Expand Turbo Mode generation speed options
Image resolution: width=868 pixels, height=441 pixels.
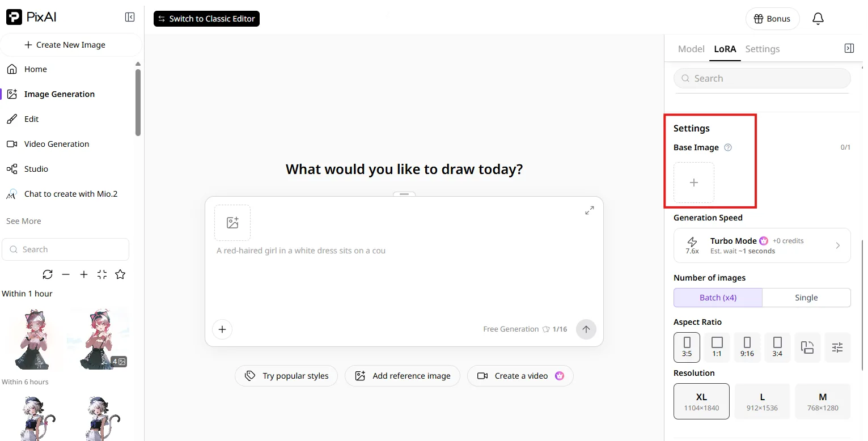pos(762,245)
